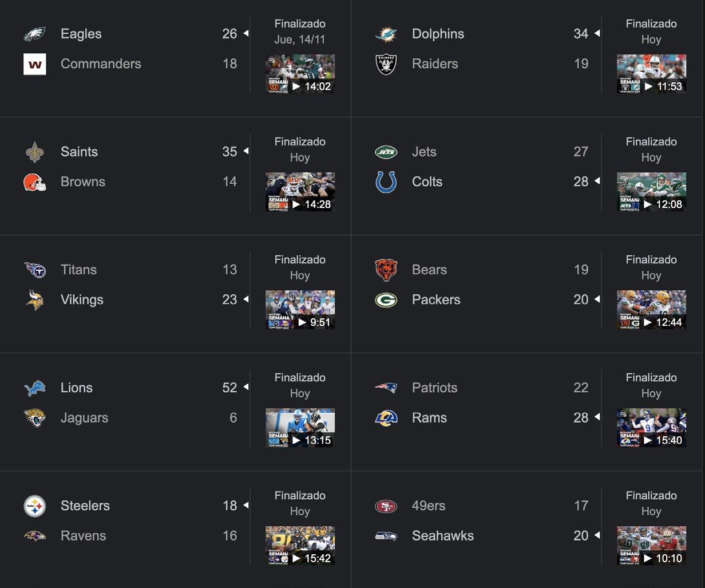Play the Titans vs Vikings 9:51 highlight
The width and height of the screenshot is (705, 588).
point(300,310)
